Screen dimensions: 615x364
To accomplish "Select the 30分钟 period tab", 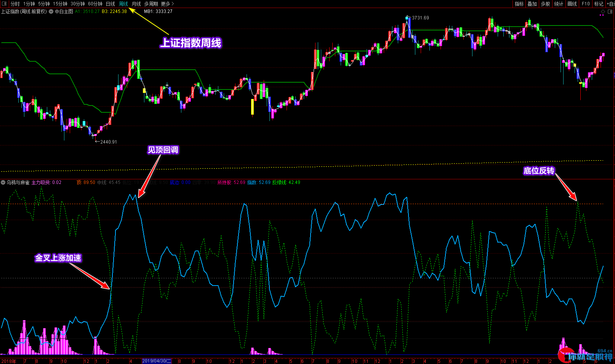I will click(78, 4).
